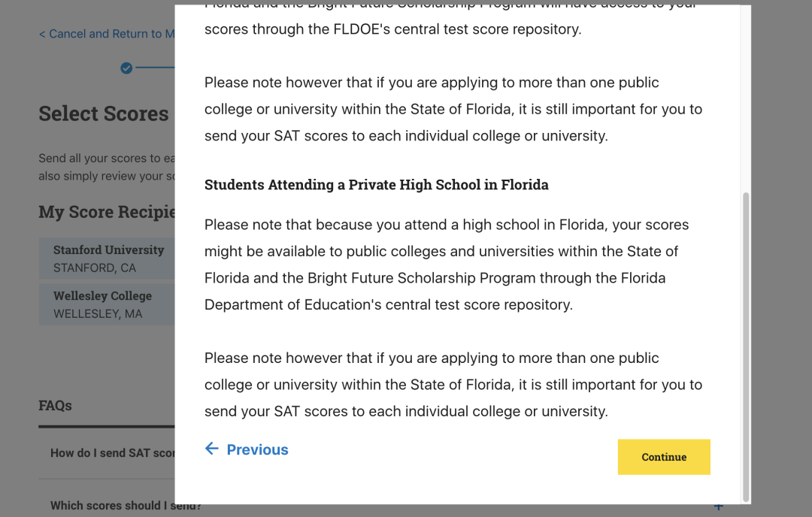
Task: Click the My Score Recipients heading
Action: click(x=107, y=212)
